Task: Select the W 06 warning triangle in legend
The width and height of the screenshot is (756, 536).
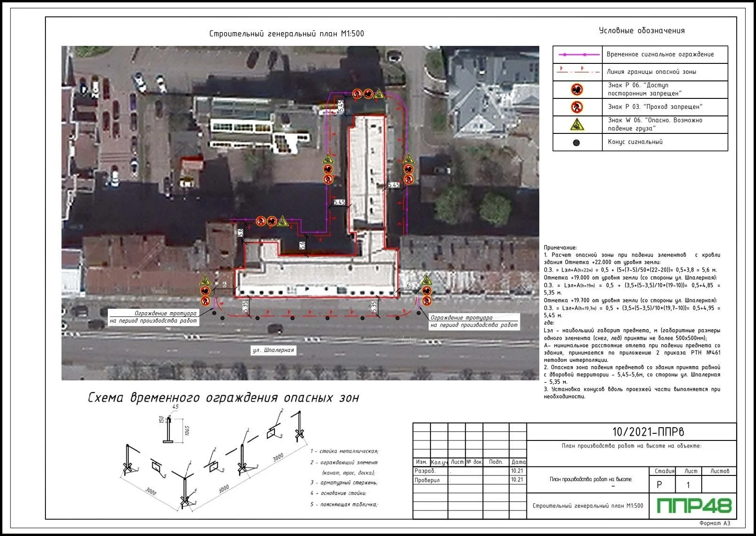Action: pyautogui.click(x=577, y=124)
